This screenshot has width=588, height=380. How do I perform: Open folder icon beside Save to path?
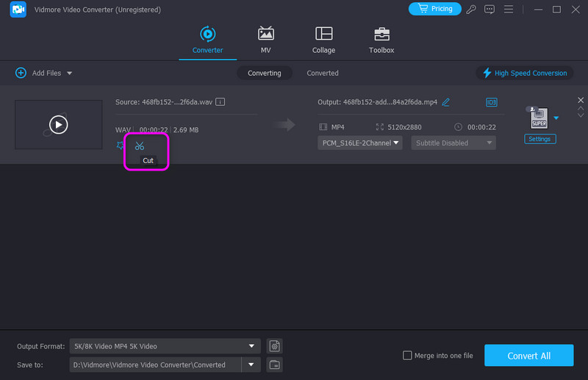coord(274,365)
